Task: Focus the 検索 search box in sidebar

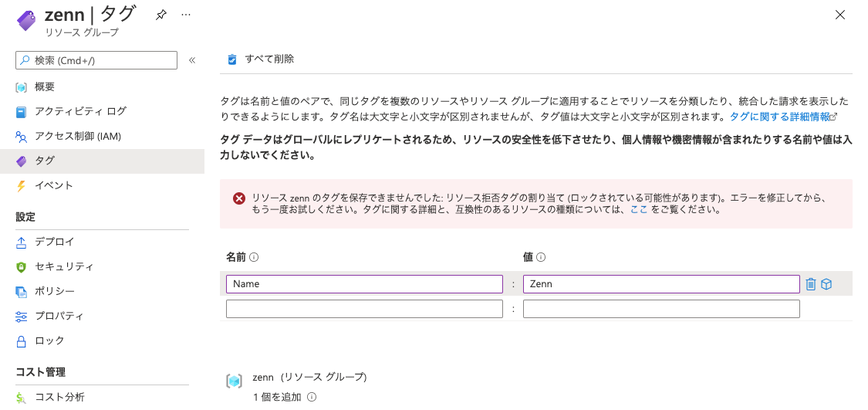Action: 96,60
